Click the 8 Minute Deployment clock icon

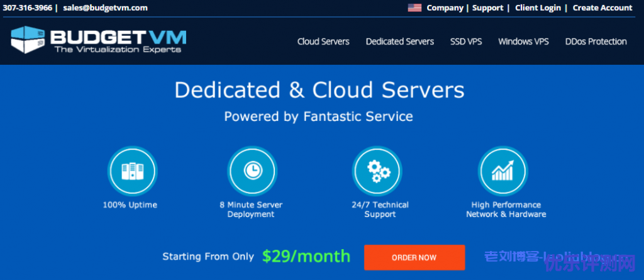point(251,171)
